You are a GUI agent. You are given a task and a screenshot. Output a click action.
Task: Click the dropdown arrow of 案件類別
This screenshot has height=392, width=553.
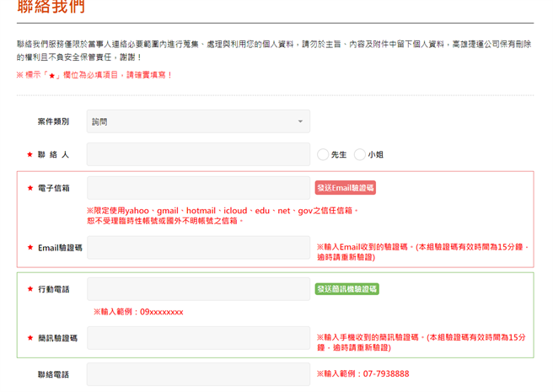tap(300, 121)
